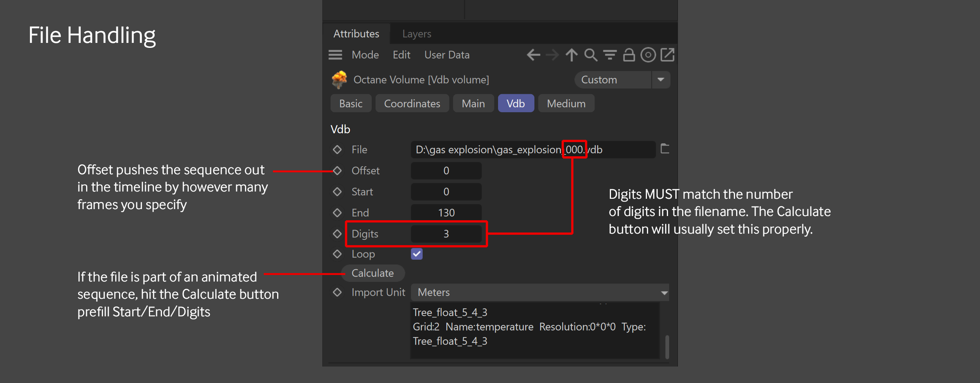Image resolution: width=980 pixels, height=383 pixels.
Task: Click the grid info scrollbar
Action: (667, 347)
